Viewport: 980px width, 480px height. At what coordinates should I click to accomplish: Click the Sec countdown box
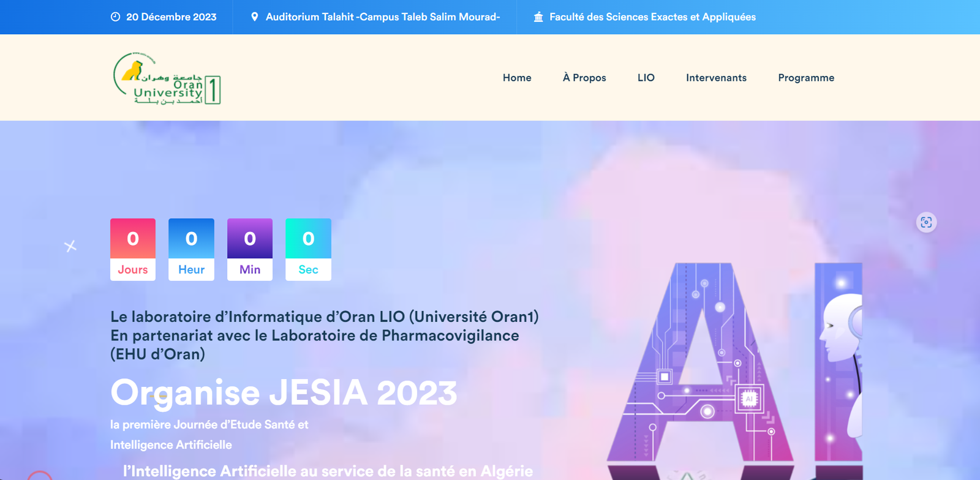click(308, 250)
